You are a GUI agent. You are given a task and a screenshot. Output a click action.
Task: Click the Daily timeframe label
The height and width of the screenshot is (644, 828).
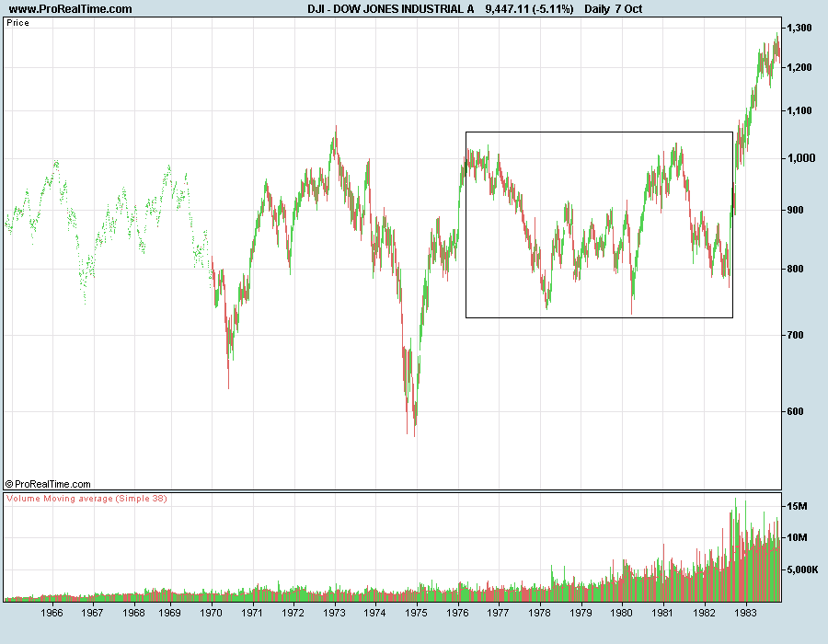coord(597,9)
